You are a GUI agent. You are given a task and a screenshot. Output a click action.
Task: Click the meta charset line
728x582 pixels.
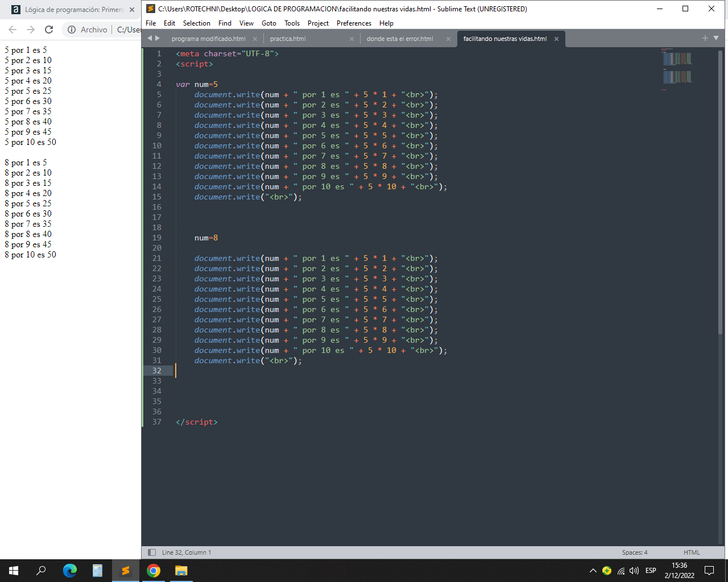coord(227,53)
